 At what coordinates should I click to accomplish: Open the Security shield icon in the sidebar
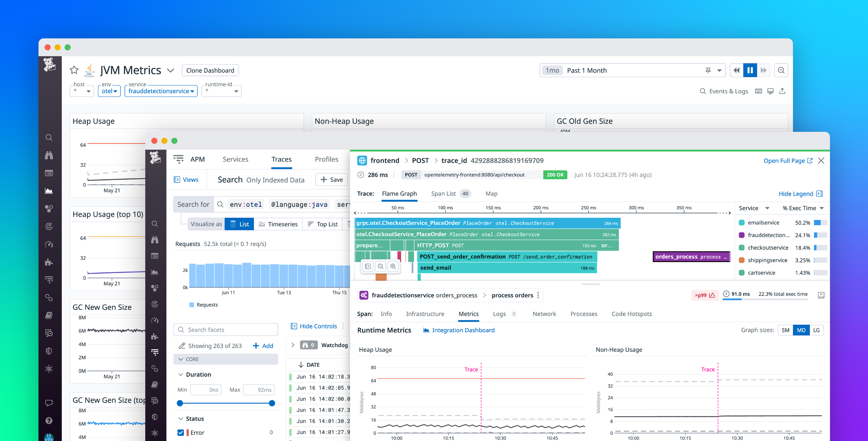tap(49, 351)
